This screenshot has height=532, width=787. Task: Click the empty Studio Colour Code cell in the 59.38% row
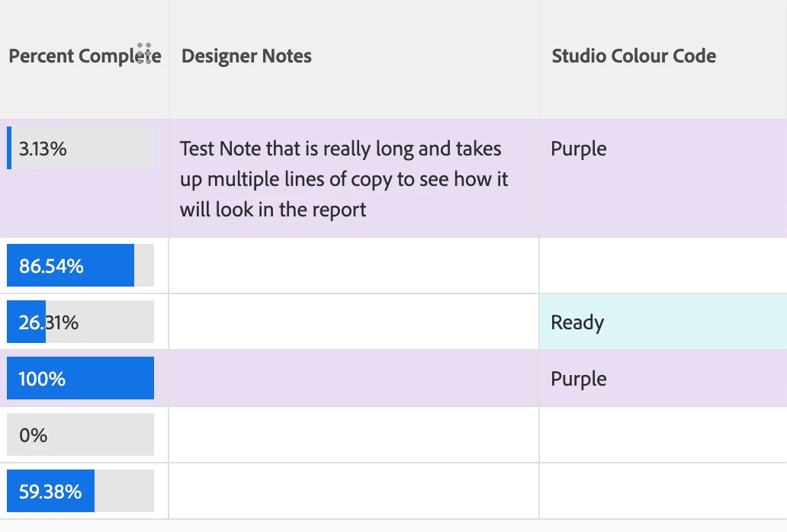click(662, 492)
